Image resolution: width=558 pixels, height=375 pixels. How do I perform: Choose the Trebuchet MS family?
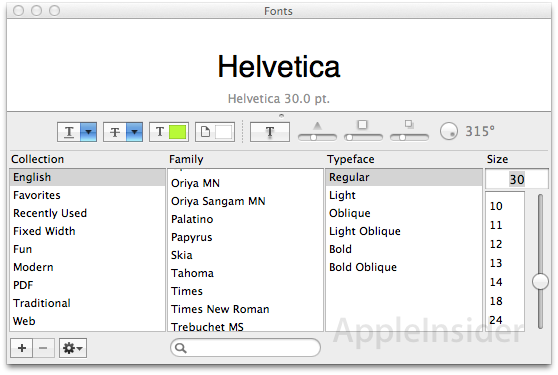[245, 326]
